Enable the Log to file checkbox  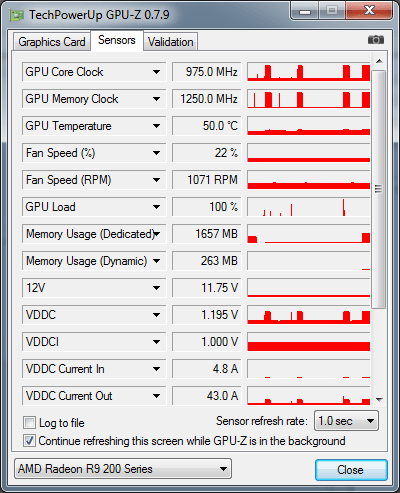tap(29, 423)
